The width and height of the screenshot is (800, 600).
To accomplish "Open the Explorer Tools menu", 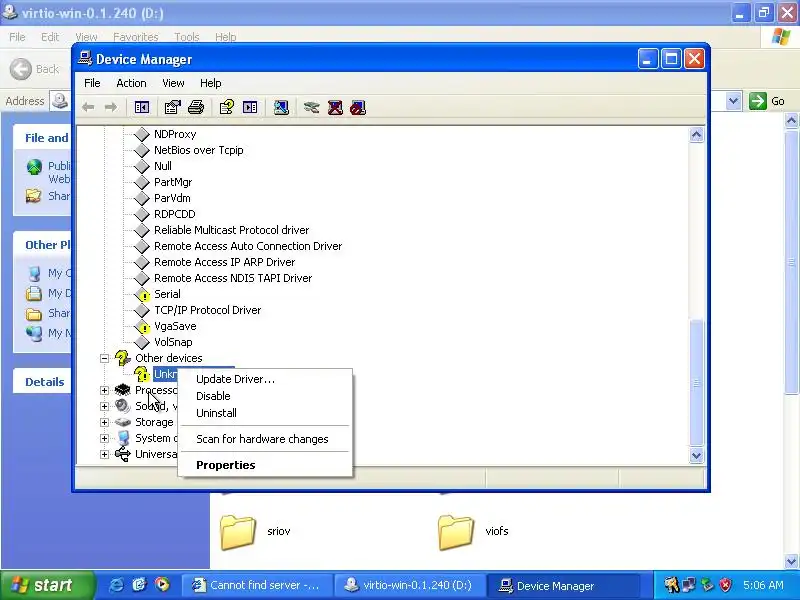I will point(187,37).
